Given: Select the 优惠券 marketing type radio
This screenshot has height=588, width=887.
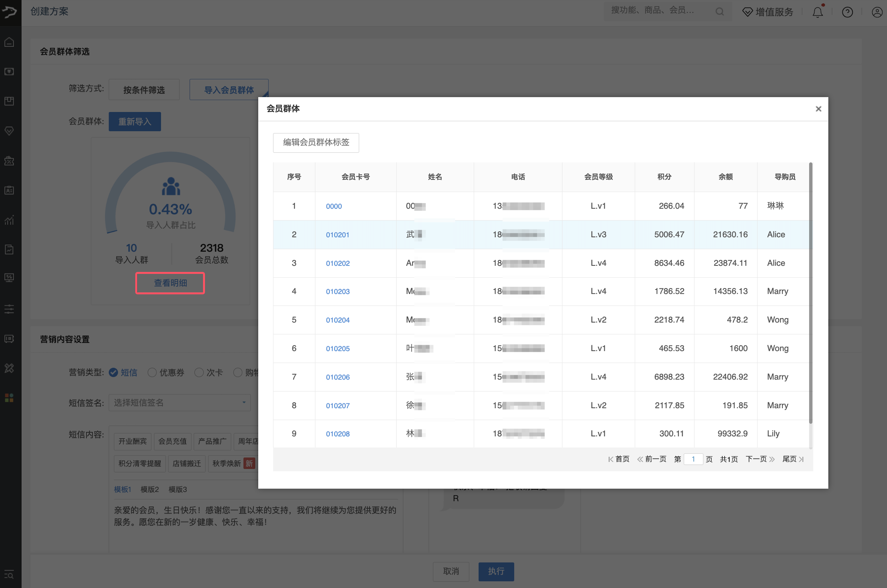Looking at the screenshot, I should tap(152, 372).
